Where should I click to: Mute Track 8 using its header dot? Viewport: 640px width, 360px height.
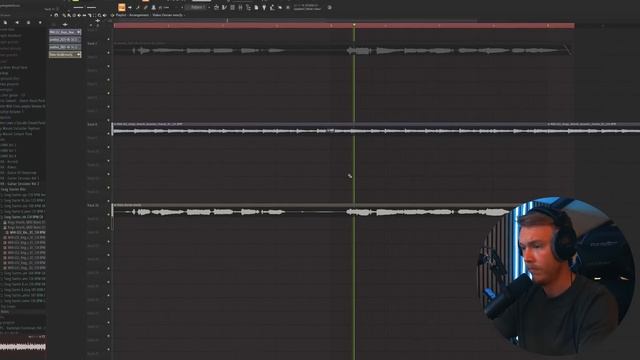tap(109, 133)
